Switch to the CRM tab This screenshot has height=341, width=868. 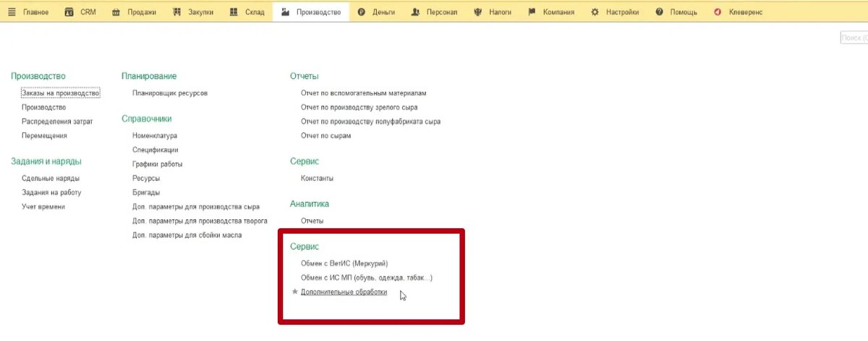point(88,13)
